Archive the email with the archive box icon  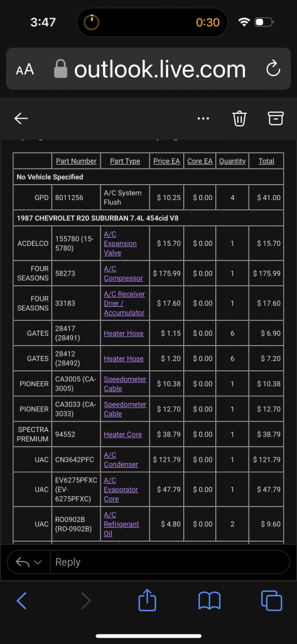(x=276, y=118)
